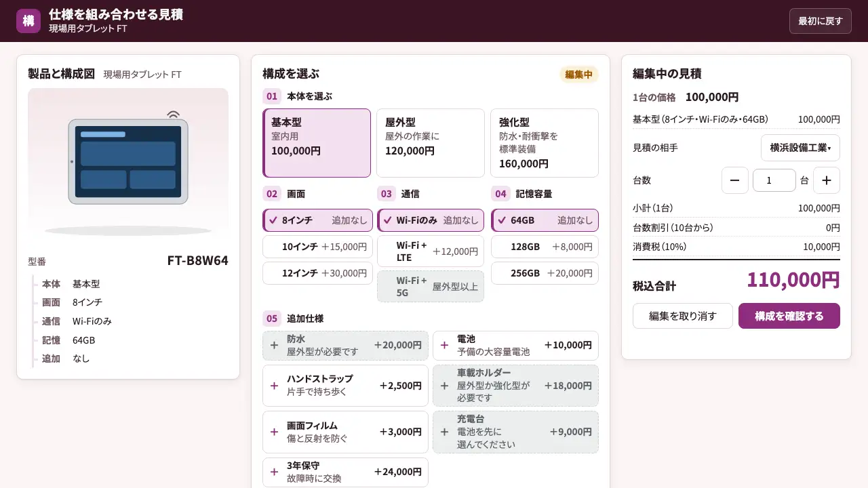
Task: Click 構成を確認する button
Action: (789, 316)
